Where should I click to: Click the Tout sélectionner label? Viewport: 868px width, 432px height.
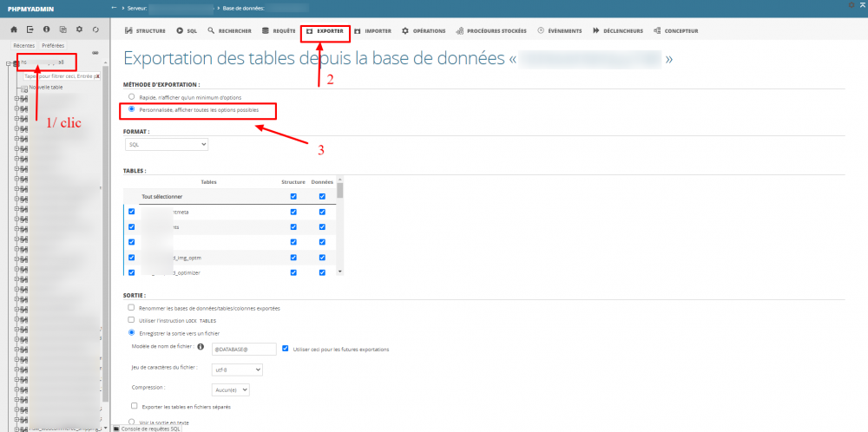point(162,197)
